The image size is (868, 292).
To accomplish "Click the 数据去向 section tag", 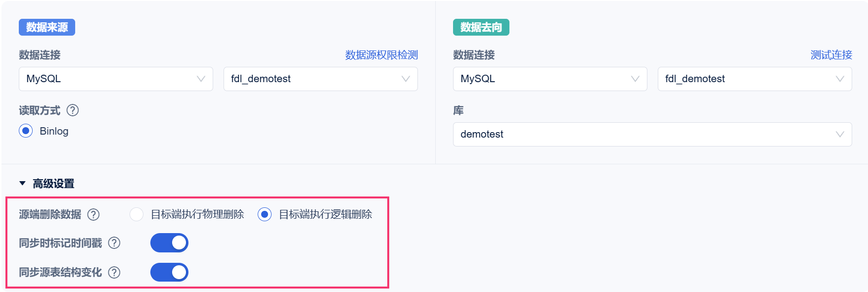I will point(481,27).
